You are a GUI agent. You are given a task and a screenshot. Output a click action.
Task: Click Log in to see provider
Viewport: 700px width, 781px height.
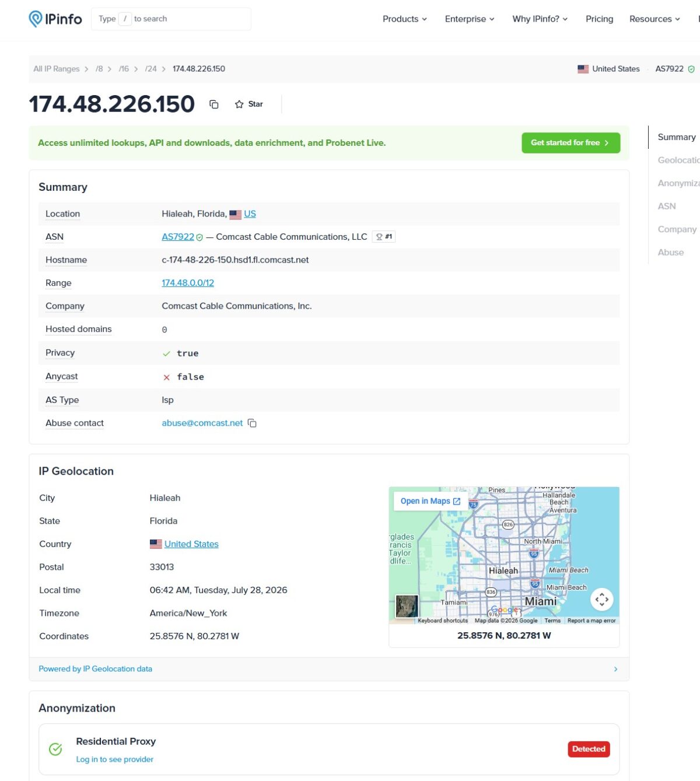115,759
